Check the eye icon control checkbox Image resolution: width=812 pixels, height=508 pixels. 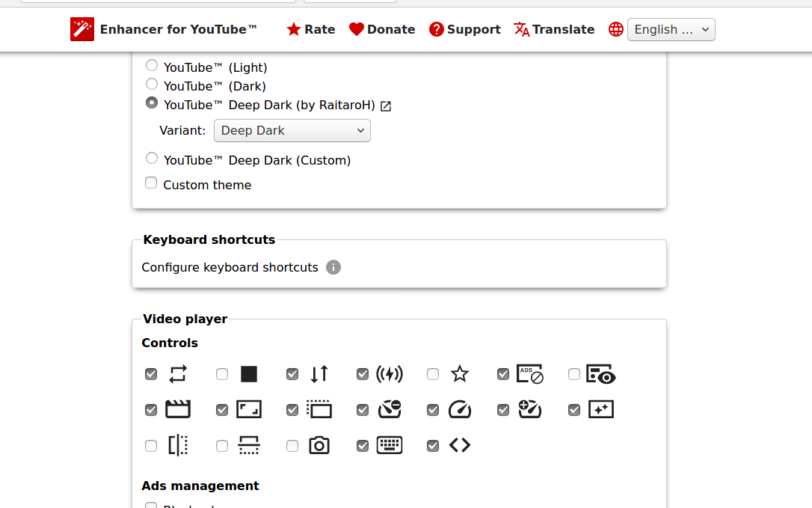point(574,374)
